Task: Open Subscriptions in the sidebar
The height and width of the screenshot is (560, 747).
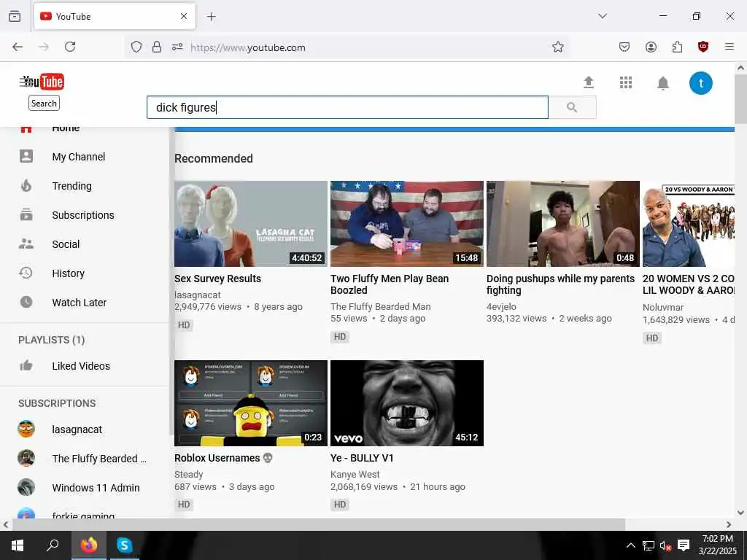Action: [x=83, y=215]
